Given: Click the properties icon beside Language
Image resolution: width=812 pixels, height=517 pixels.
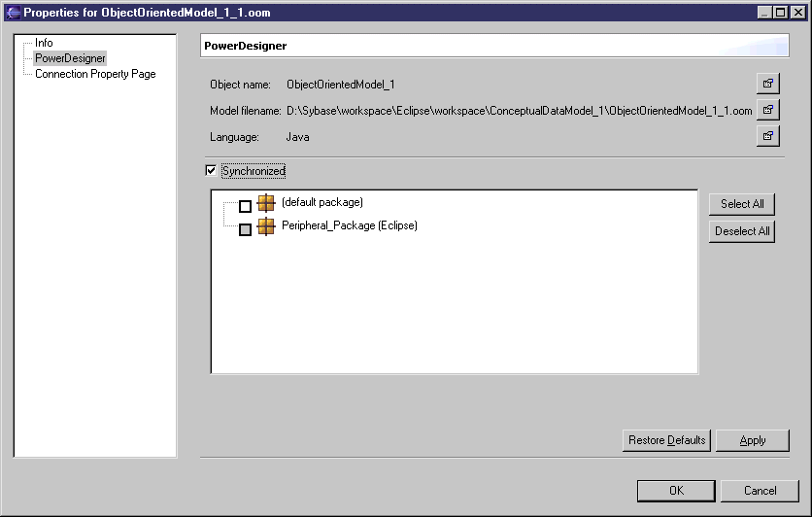Looking at the screenshot, I should point(767,136).
